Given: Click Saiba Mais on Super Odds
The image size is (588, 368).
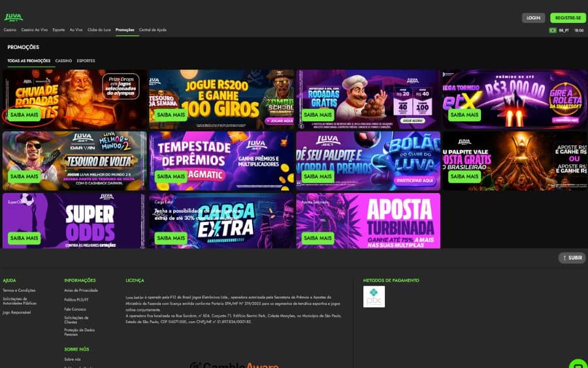Looking at the screenshot, I should click(24, 238).
